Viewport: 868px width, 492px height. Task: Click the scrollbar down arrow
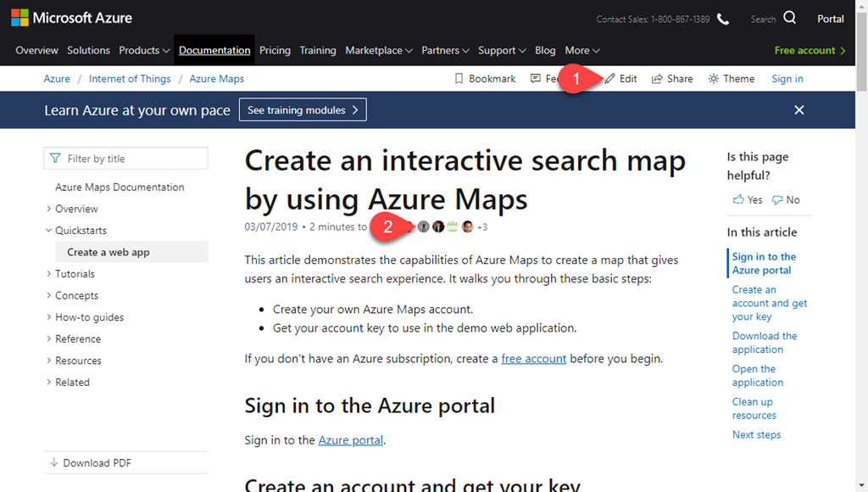click(862, 486)
